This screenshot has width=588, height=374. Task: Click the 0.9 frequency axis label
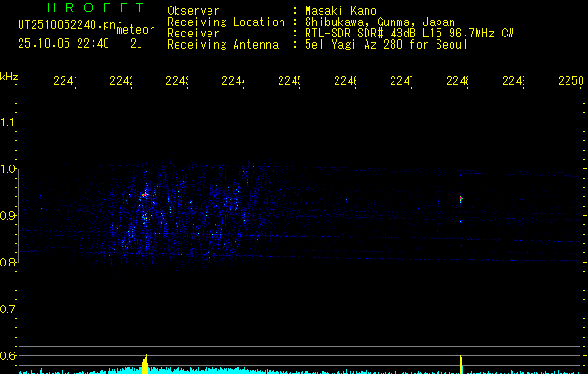point(8,216)
